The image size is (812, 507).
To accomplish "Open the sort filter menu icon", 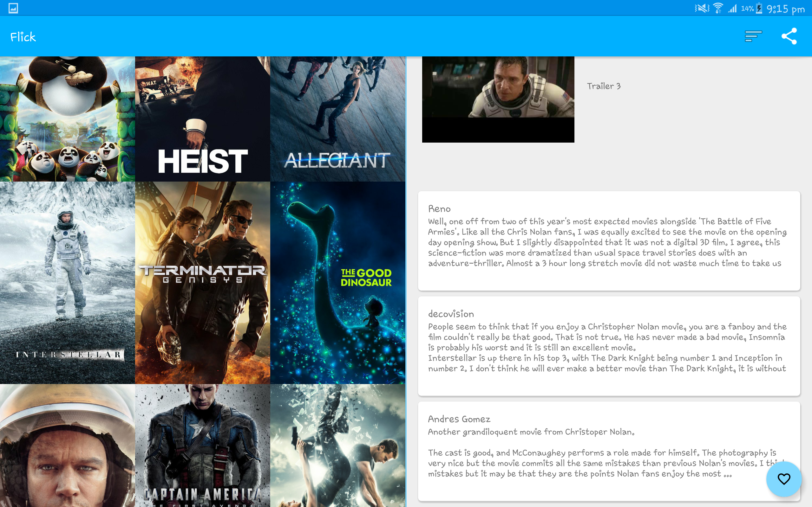I will [x=753, y=36].
